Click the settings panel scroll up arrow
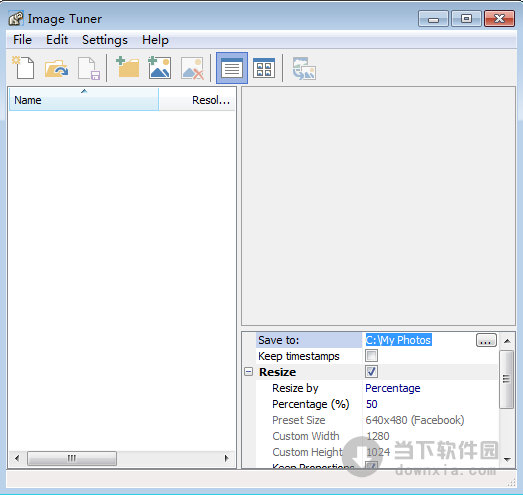The width and height of the screenshot is (523, 495). point(507,341)
